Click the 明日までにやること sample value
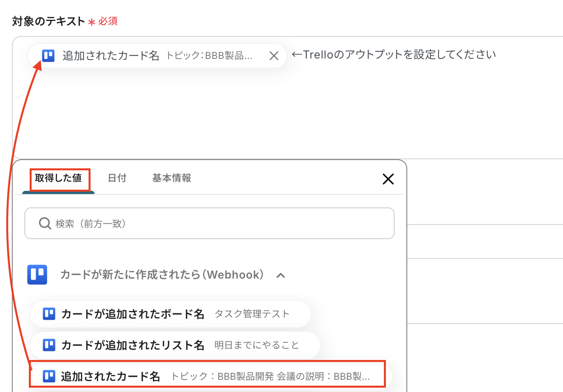Image resolution: width=563 pixels, height=392 pixels. [x=257, y=345]
